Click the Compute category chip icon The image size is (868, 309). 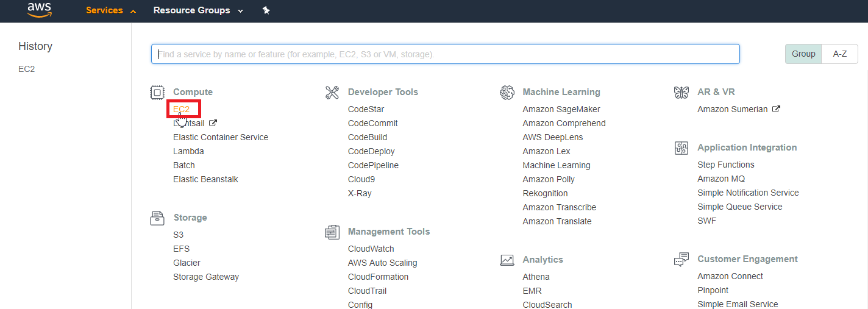point(157,93)
